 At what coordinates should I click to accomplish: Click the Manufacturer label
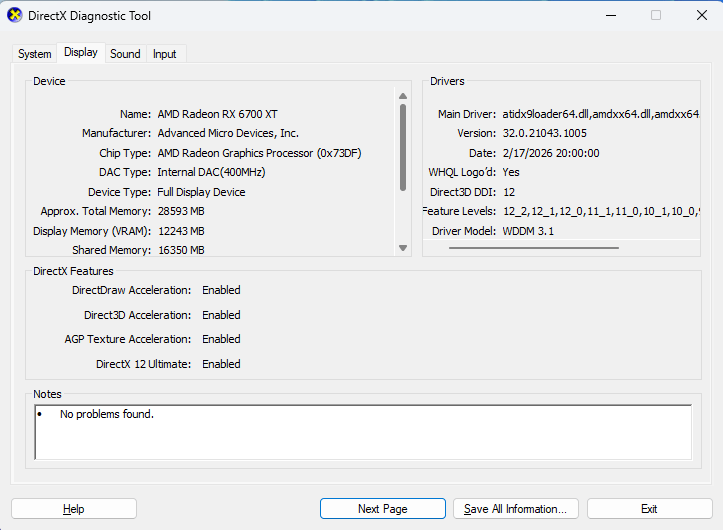[x=116, y=133]
